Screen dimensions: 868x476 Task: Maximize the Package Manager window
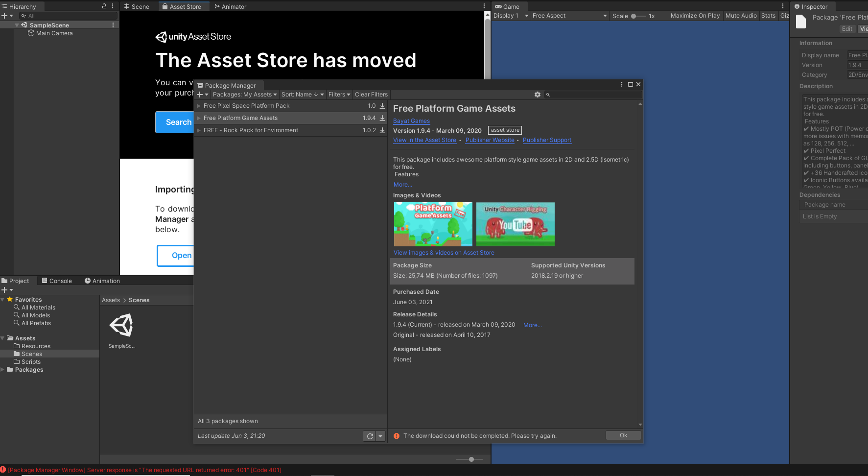pyautogui.click(x=631, y=84)
